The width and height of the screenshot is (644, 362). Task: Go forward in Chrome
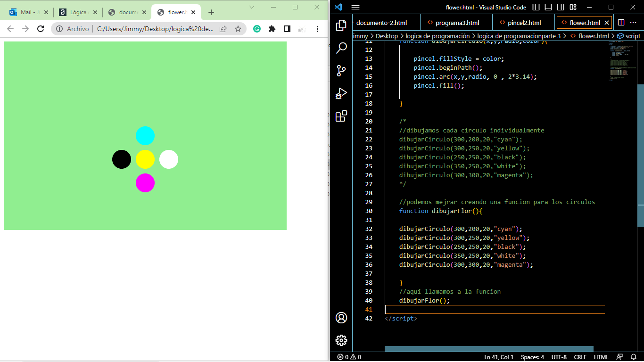click(x=25, y=29)
